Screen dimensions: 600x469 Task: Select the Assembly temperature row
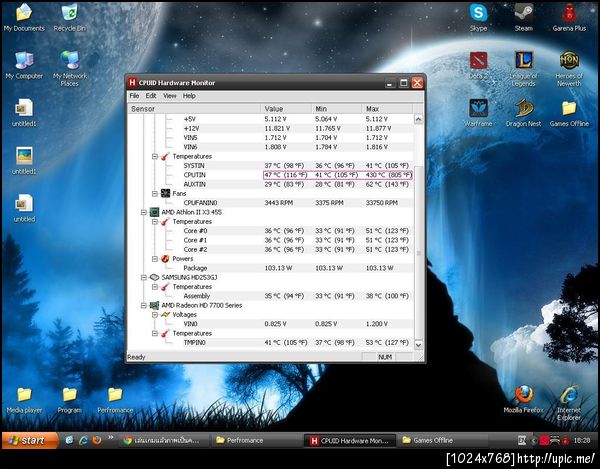(x=271, y=296)
